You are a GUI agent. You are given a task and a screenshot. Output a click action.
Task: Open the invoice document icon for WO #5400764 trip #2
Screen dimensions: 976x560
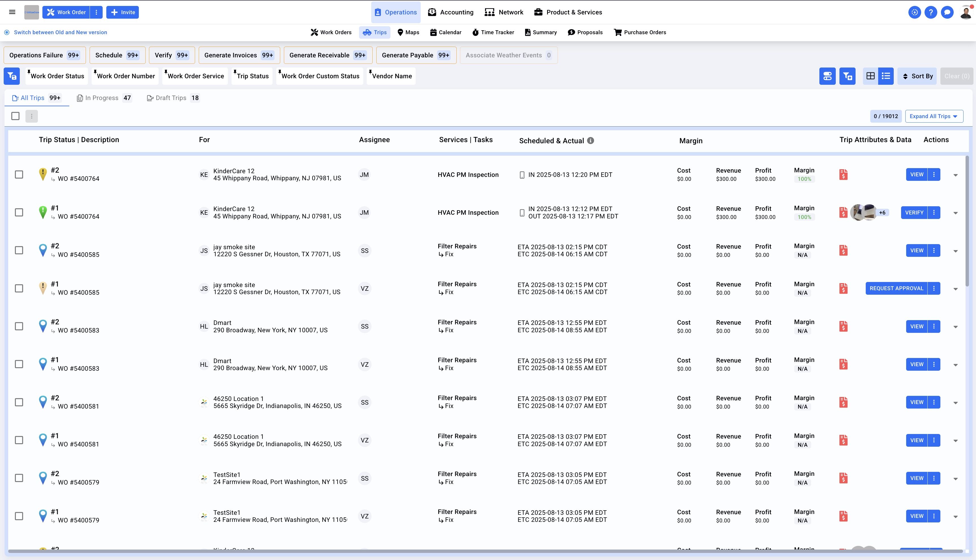pyautogui.click(x=843, y=175)
